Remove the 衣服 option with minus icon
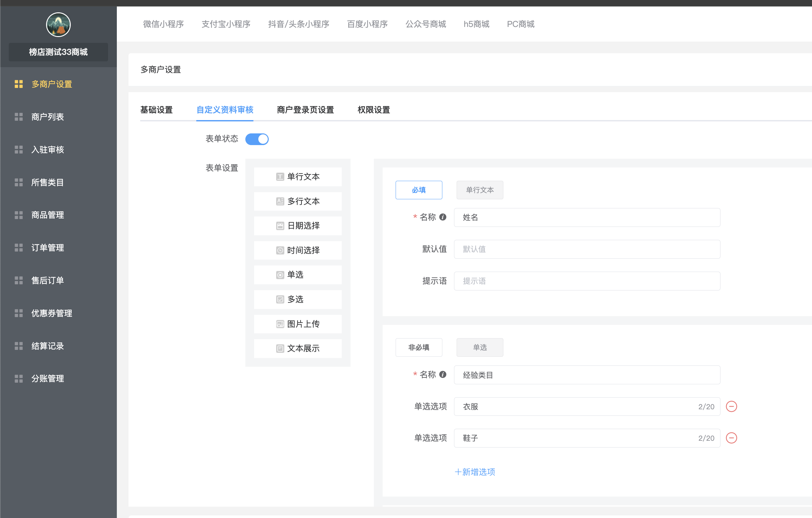The height and width of the screenshot is (518, 812). click(x=731, y=406)
